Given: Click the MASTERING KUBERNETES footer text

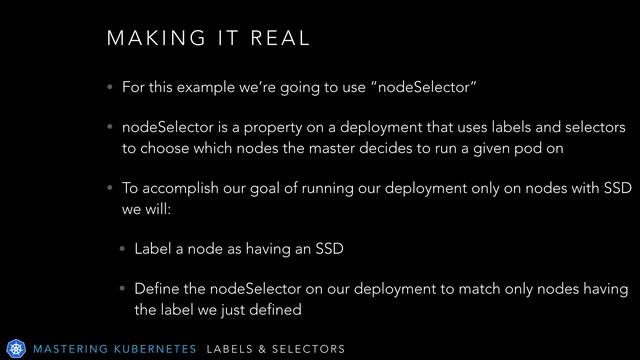Looking at the screenshot, I should tap(115, 349).
